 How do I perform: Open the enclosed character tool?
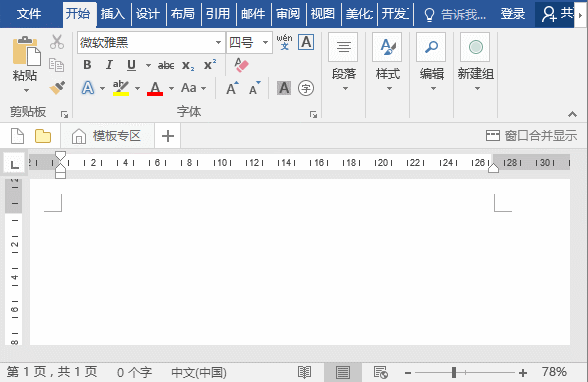pos(306,88)
